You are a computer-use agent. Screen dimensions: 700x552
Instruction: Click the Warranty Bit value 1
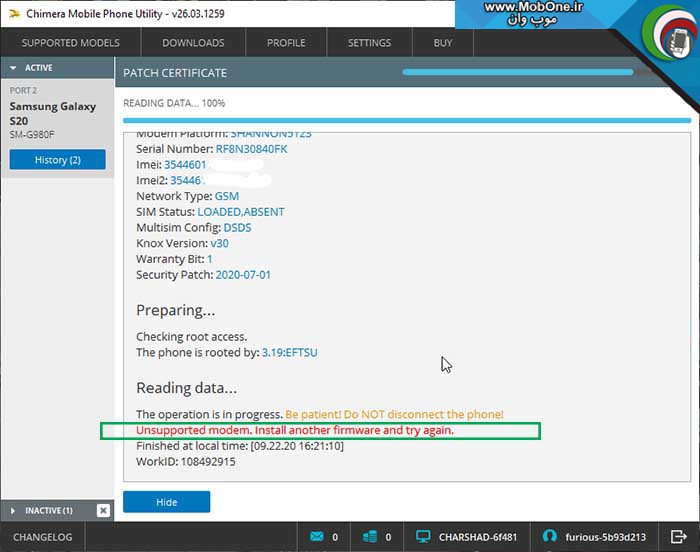click(x=209, y=259)
